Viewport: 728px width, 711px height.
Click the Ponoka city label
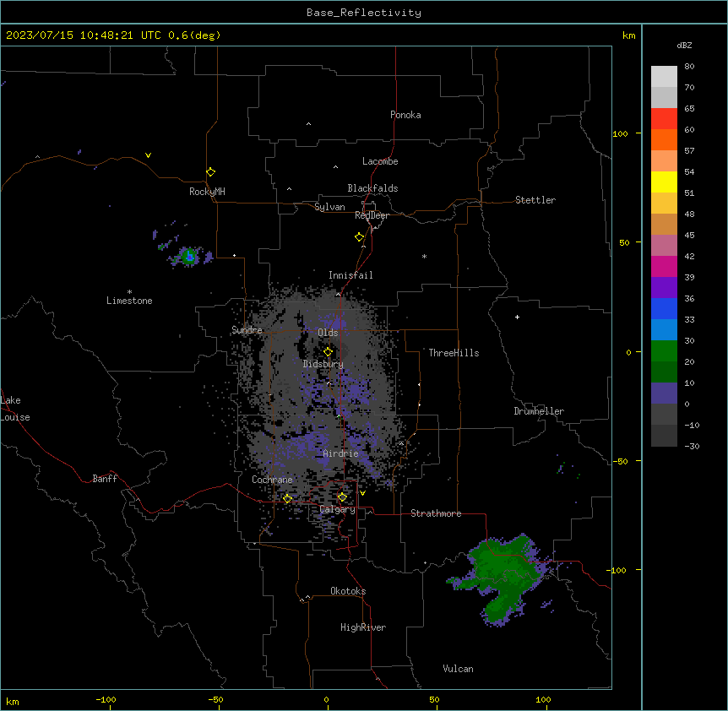(405, 115)
